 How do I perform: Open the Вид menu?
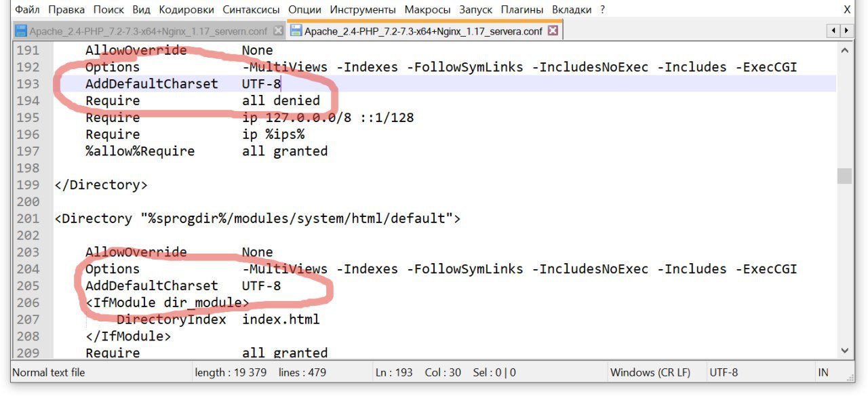coord(142,9)
